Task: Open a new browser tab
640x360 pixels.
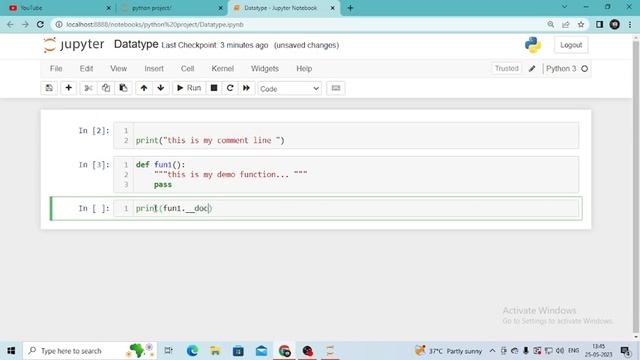Action: [x=350, y=8]
